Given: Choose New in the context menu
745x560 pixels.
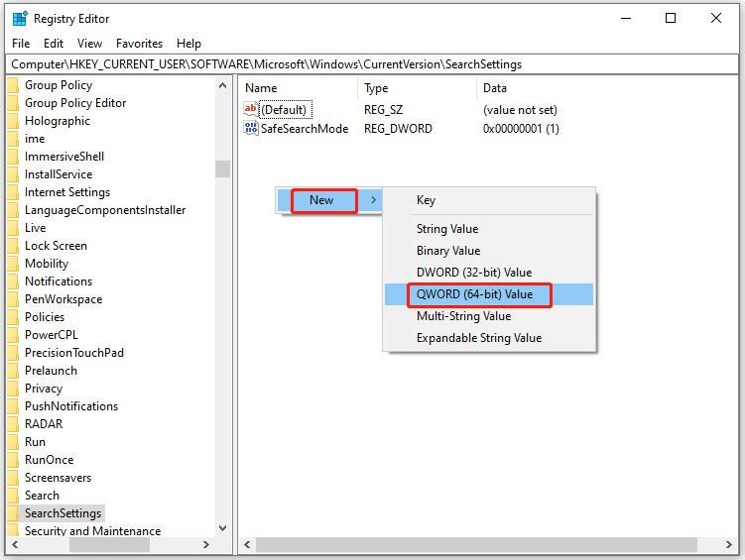Looking at the screenshot, I should pos(328,200).
